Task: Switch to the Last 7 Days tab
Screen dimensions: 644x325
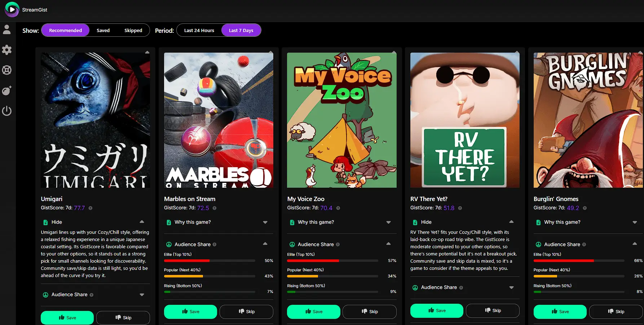Action: tap(241, 30)
